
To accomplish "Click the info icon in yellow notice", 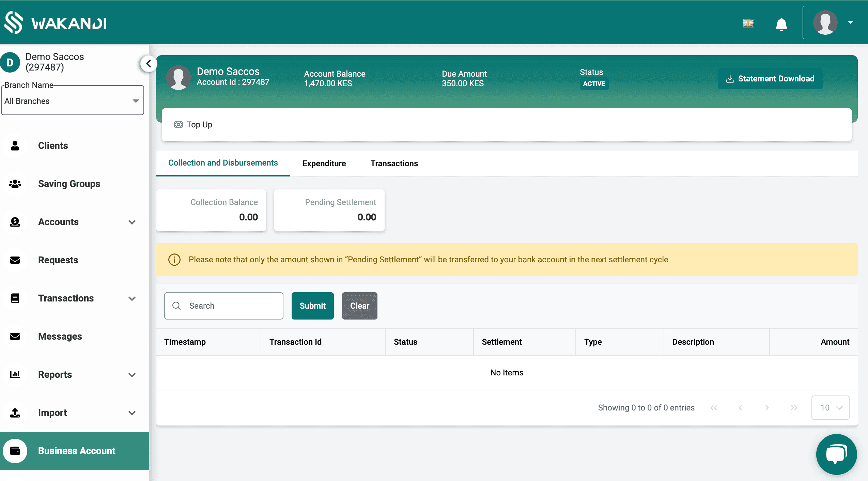I will click(x=174, y=260).
